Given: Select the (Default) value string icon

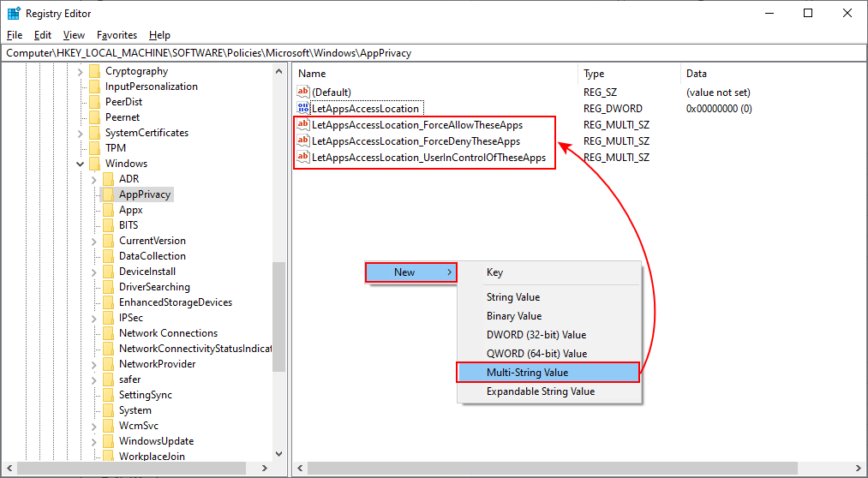Looking at the screenshot, I should 303,93.
